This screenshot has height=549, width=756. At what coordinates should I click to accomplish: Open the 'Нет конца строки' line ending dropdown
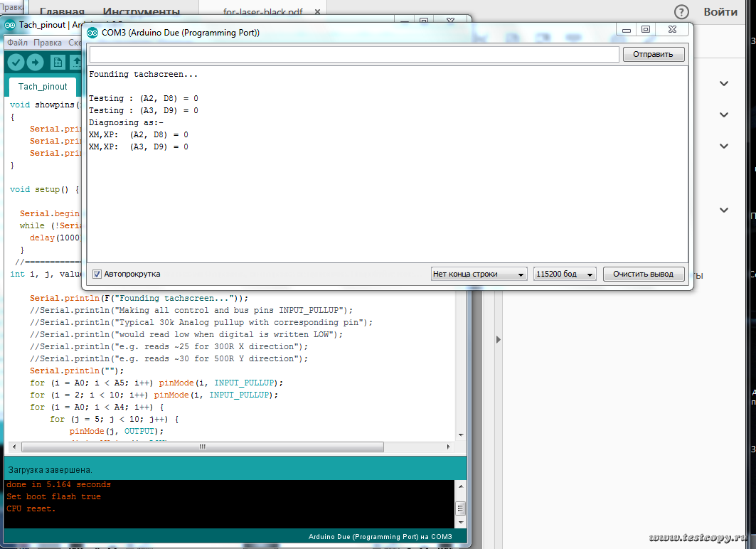pos(479,274)
